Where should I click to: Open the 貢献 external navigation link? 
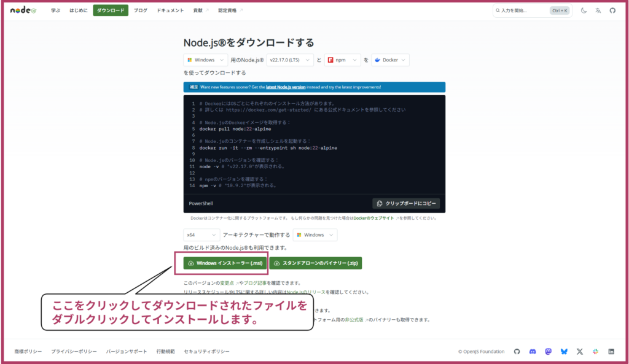201,10
